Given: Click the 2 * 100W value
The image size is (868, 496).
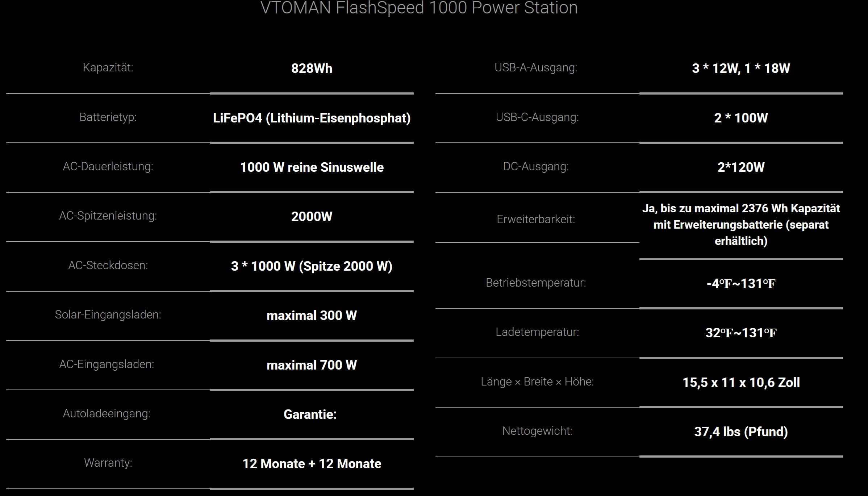Looking at the screenshot, I should [741, 118].
